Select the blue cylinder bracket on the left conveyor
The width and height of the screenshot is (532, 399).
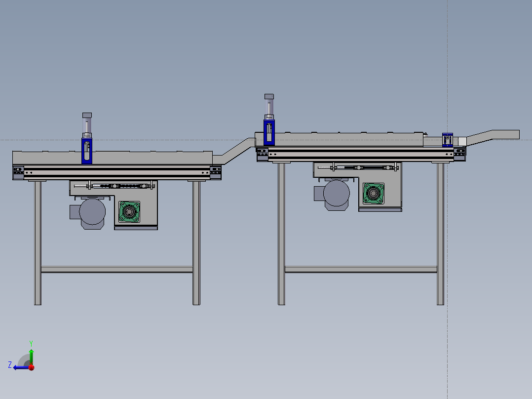tap(87, 151)
